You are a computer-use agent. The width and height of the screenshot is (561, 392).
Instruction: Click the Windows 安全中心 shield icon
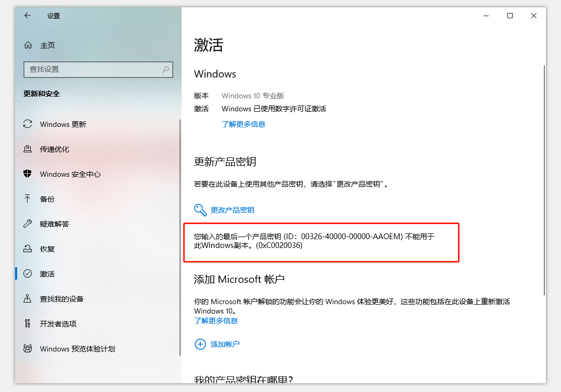coord(28,174)
